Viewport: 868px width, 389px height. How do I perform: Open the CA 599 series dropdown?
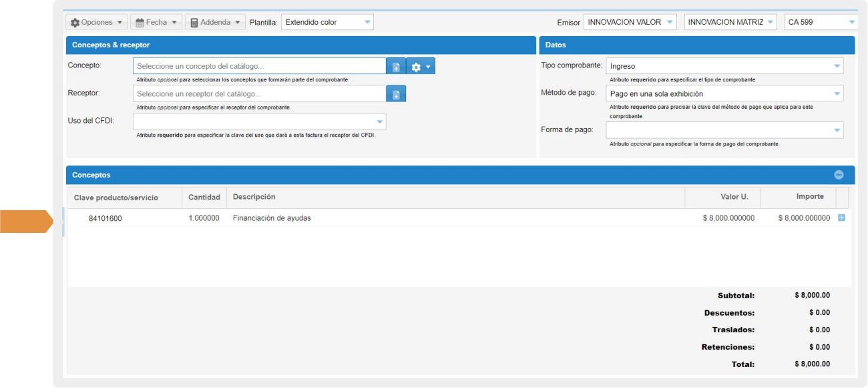tap(820, 23)
